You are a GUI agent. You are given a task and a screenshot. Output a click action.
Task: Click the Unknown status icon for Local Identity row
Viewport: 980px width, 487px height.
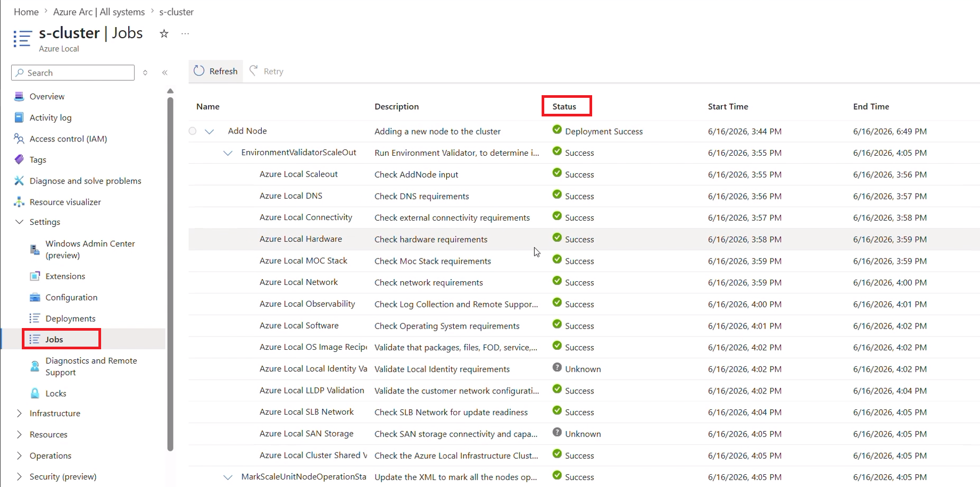click(557, 367)
